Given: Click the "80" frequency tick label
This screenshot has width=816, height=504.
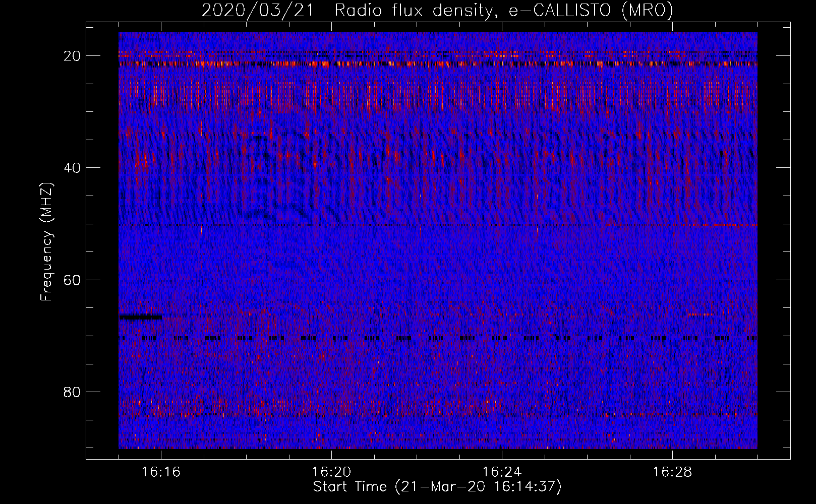Looking at the screenshot, I should tap(72, 392).
